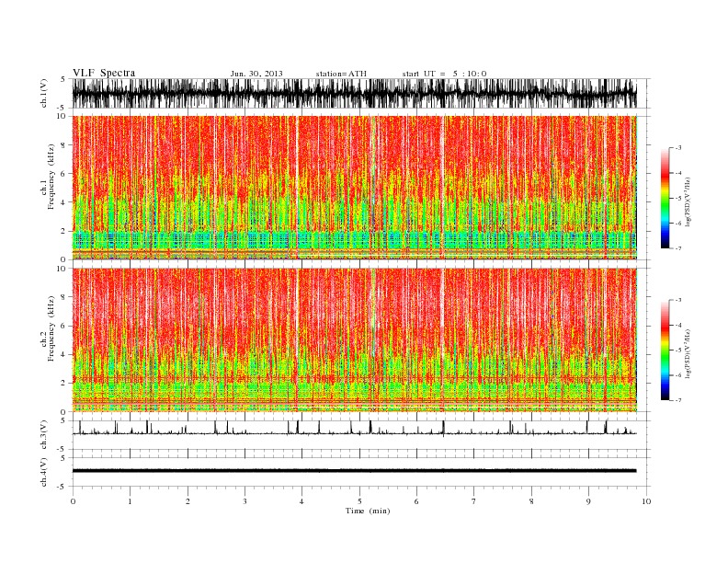This screenshot has height=563, width=728.
Task: Click the "9" tick on the Time axis
Action: [x=588, y=501]
